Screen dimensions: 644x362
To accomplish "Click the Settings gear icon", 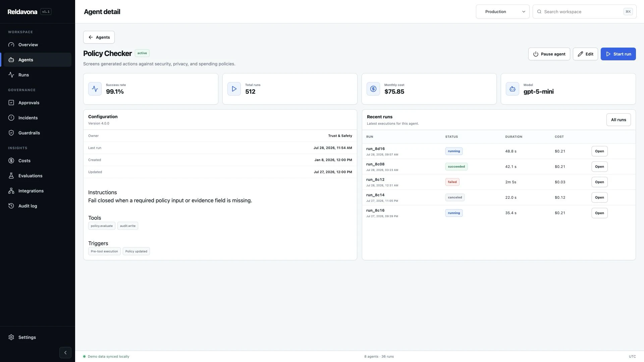I will [11, 337].
